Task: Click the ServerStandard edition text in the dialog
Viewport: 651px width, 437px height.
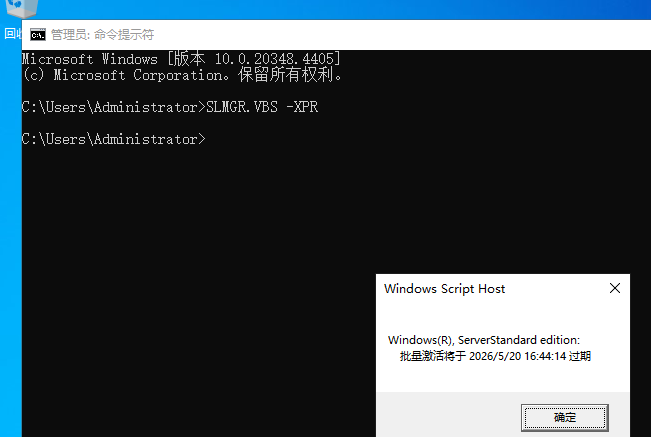Action: [x=484, y=340]
